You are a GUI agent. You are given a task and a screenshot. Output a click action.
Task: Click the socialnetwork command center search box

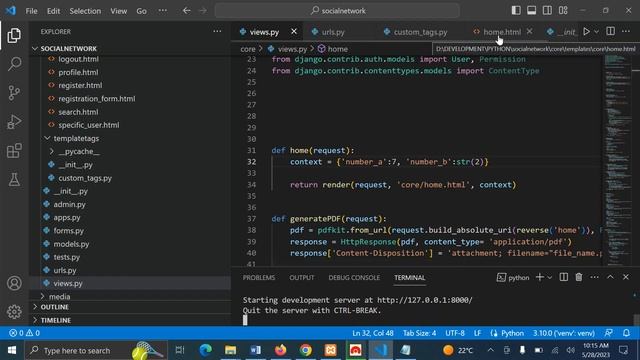pyautogui.click(x=337, y=11)
